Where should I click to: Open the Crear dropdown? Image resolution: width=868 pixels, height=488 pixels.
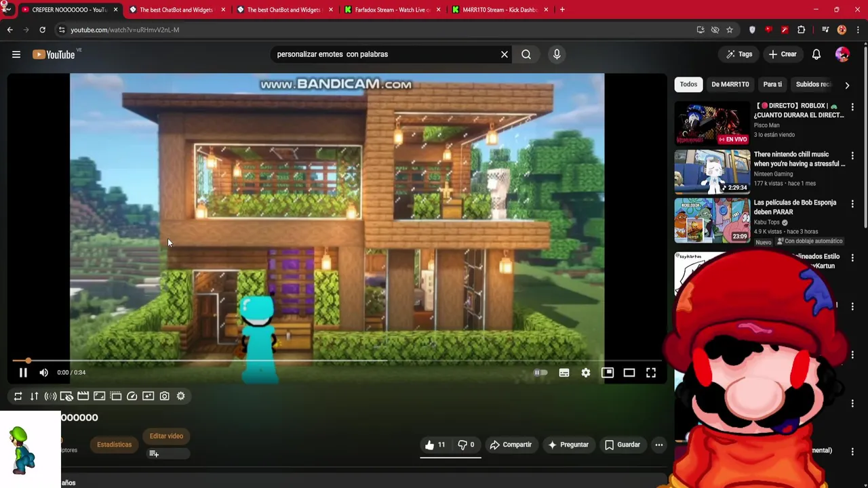point(783,54)
